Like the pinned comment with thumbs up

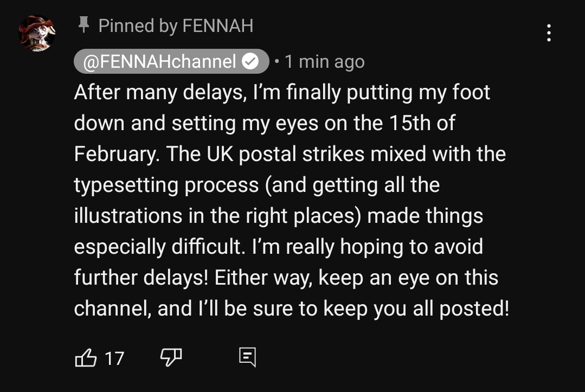click(x=85, y=358)
